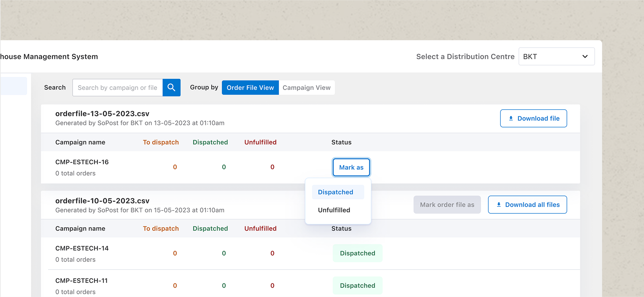Click the Search by campaign or file field

pos(117,88)
